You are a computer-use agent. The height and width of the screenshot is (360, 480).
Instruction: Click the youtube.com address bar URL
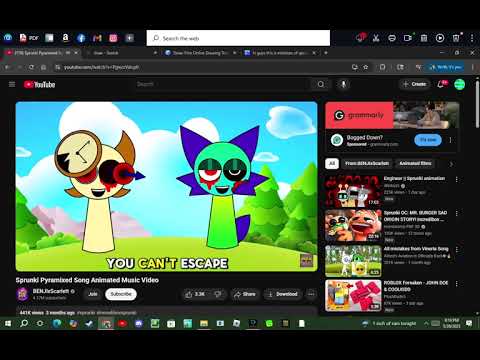(101, 67)
